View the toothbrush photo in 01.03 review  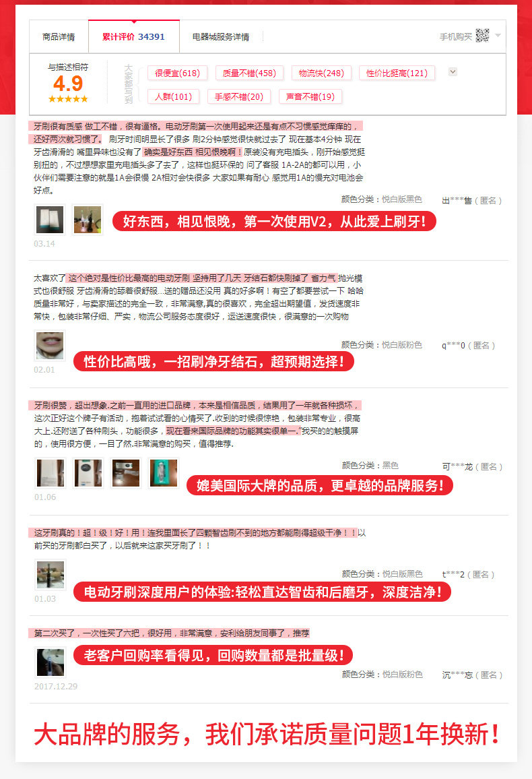[x=50, y=575]
